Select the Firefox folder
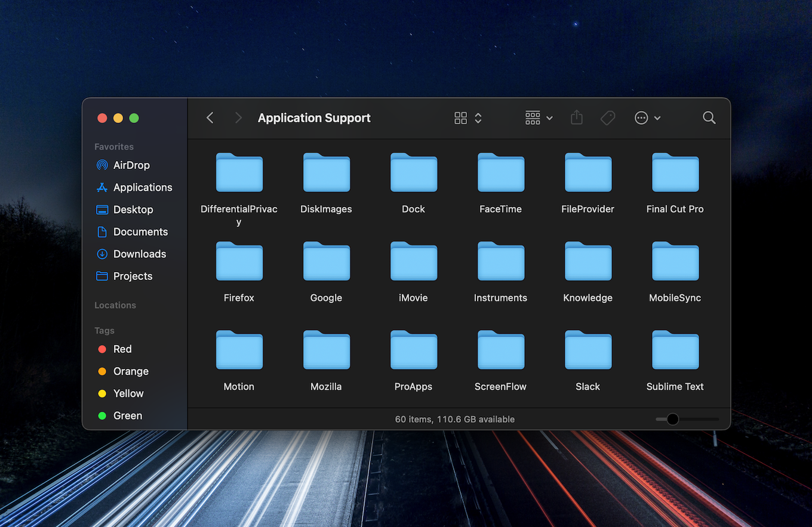The width and height of the screenshot is (812, 527). [x=239, y=261]
